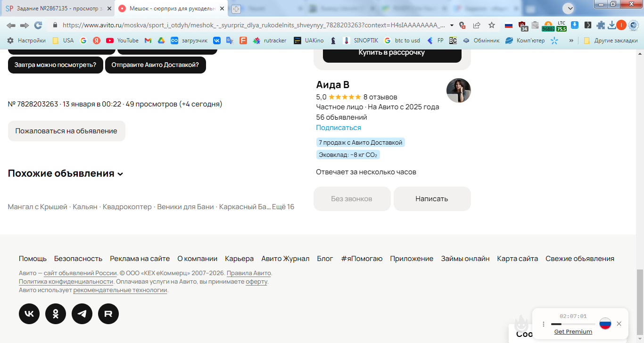Open the Помощь footer link
The image size is (644, 343).
point(33,259)
